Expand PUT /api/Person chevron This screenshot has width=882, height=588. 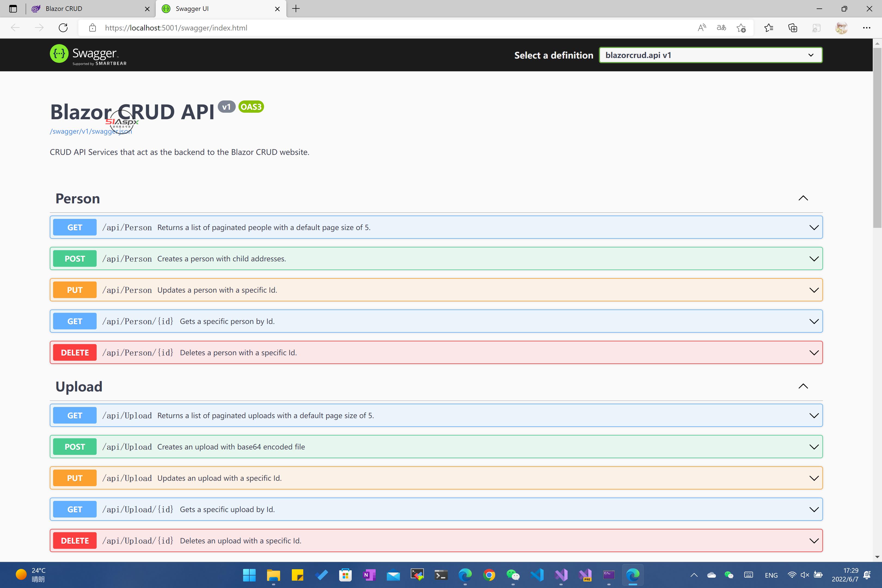pos(814,290)
